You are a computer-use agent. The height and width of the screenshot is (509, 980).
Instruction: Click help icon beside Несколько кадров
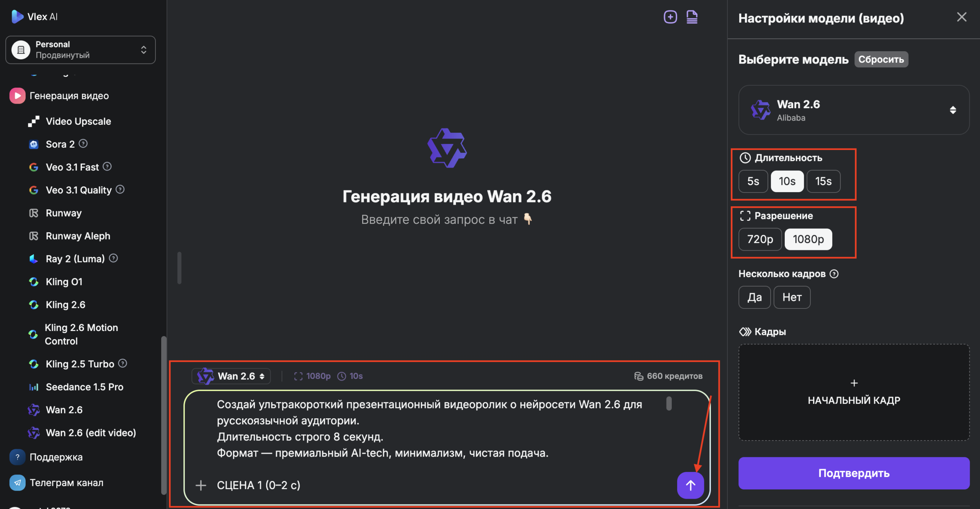(834, 274)
